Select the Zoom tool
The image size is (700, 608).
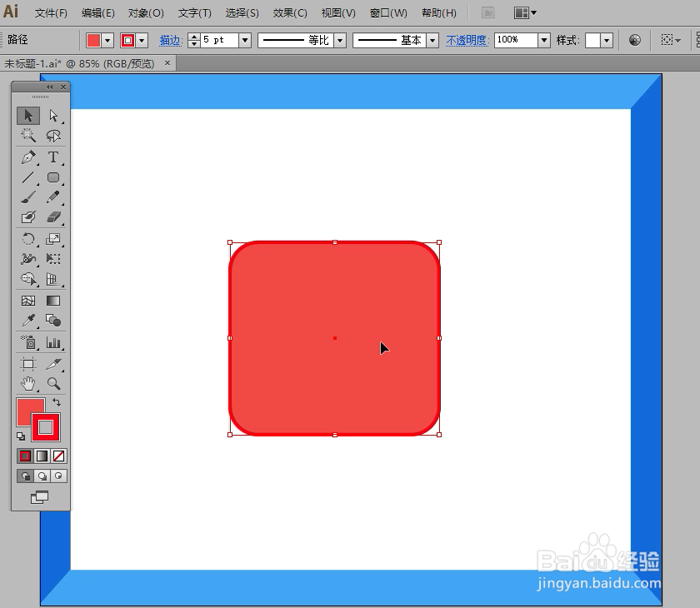pyautogui.click(x=53, y=384)
